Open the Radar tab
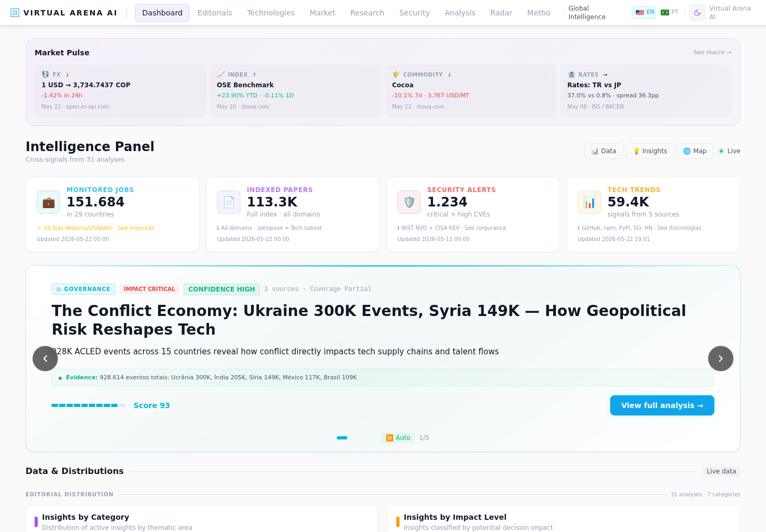This screenshot has height=532, width=766. [x=501, y=13]
